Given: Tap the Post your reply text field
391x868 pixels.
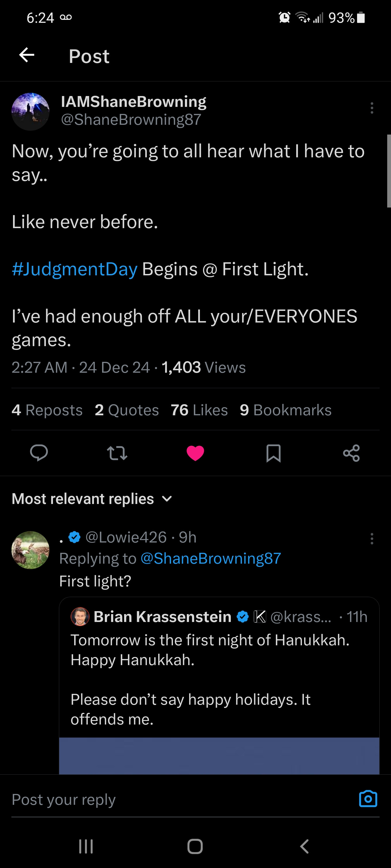Looking at the screenshot, I should (x=169, y=799).
